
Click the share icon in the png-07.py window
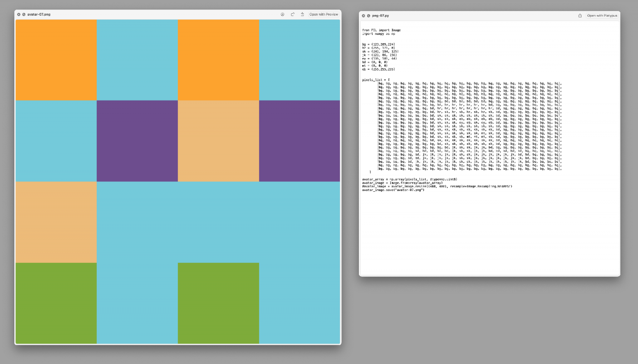click(x=580, y=16)
